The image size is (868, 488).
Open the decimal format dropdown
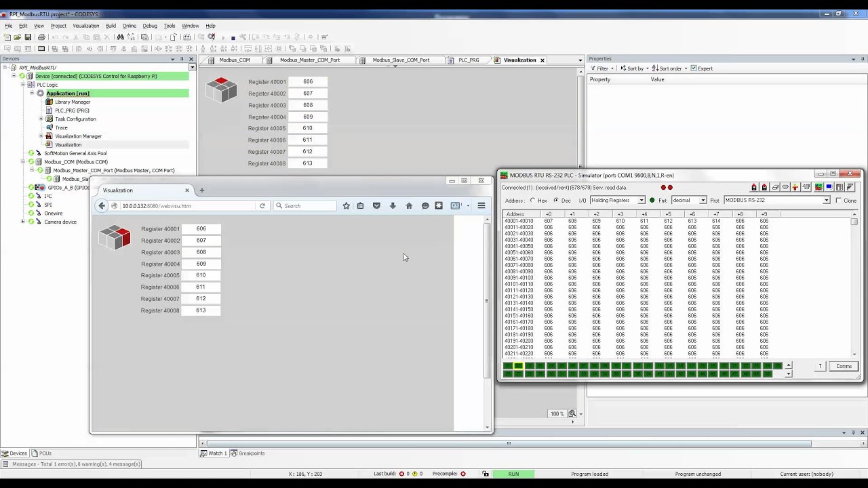703,201
